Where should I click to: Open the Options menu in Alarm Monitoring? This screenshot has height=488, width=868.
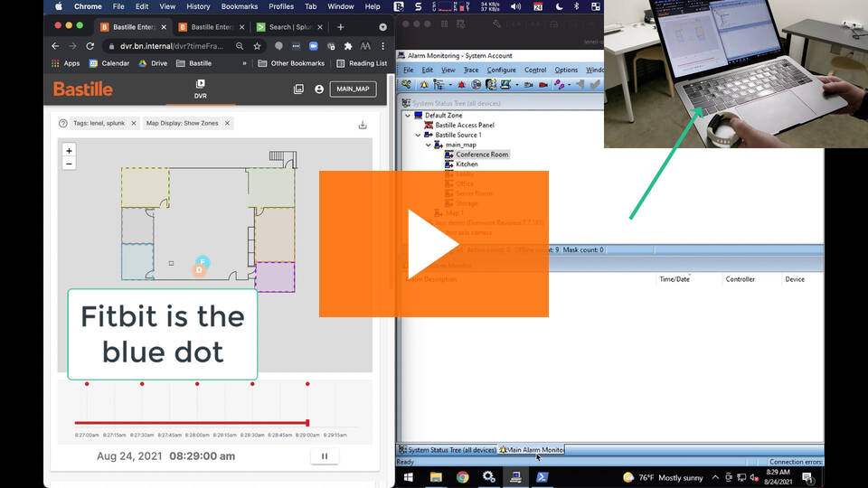point(566,70)
